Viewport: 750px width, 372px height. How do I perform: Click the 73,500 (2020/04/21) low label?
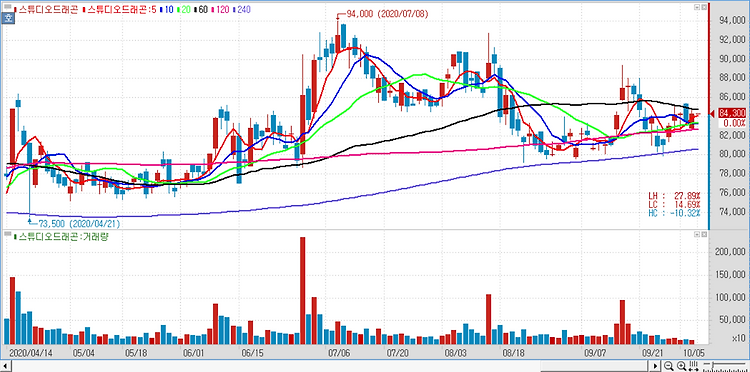(79, 223)
